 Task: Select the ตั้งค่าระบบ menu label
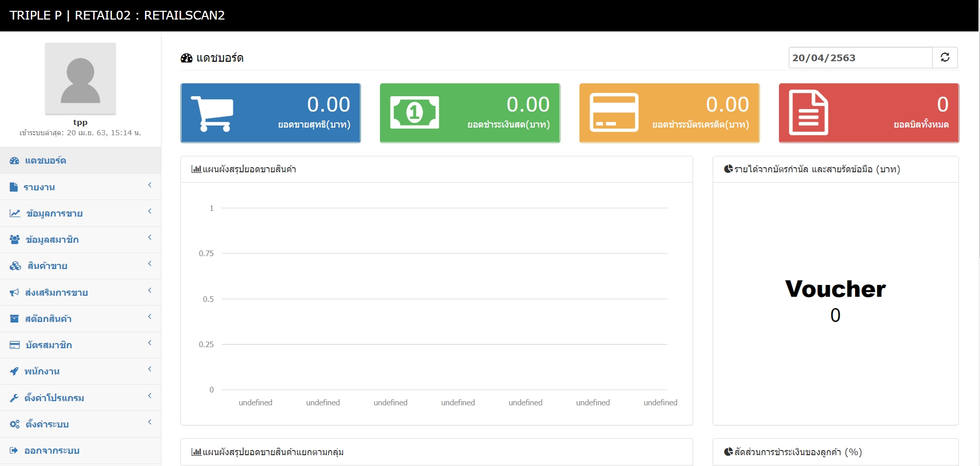pos(47,424)
